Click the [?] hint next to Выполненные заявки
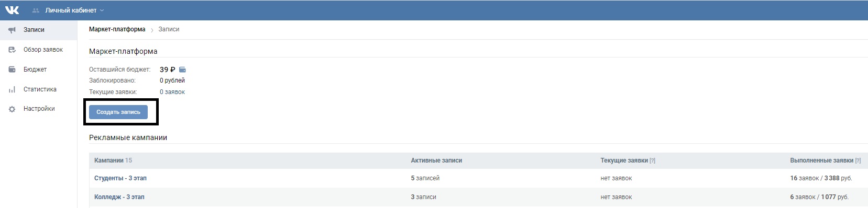The width and height of the screenshot is (868, 208). (858, 160)
